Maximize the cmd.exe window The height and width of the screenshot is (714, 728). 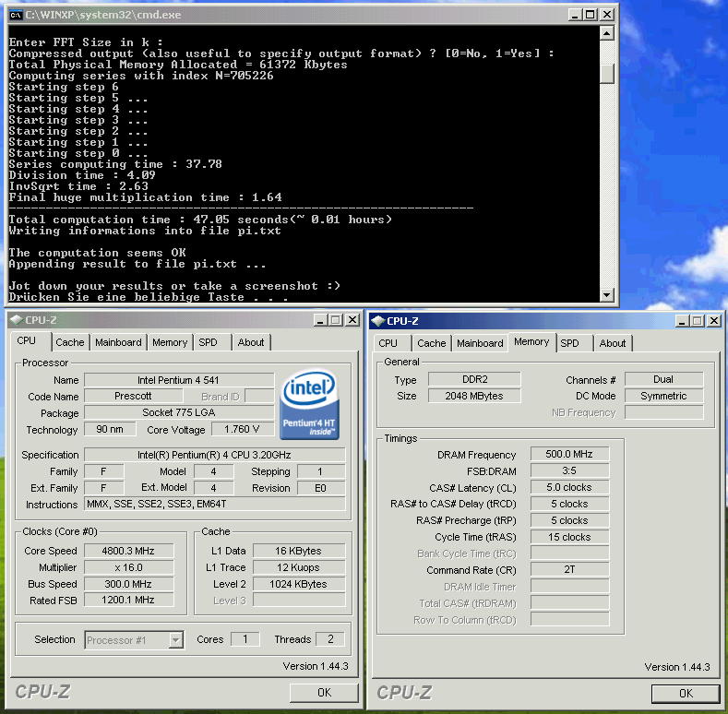[591, 15]
